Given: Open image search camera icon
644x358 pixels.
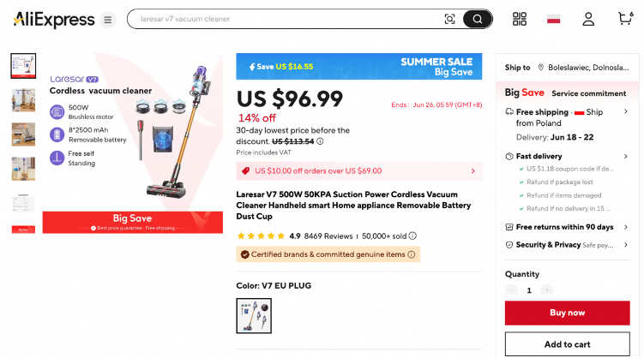Looking at the screenshot, I should (449, 19).
